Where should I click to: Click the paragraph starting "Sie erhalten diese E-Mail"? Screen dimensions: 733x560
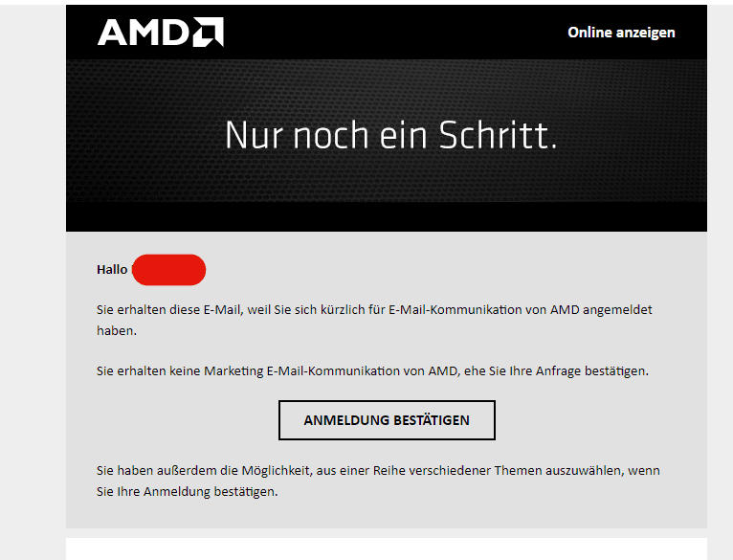pos(374,320)
